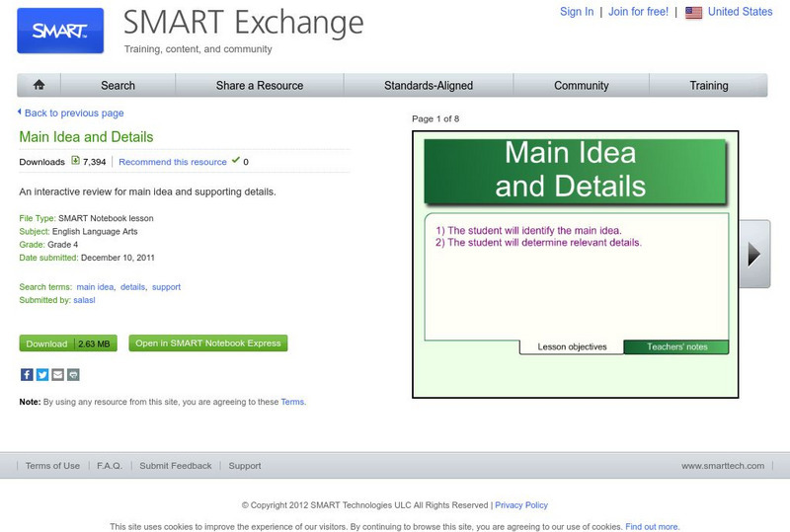Screen dimensions: 790x532
Task: Open the Search menu
Action: point(118,85)
